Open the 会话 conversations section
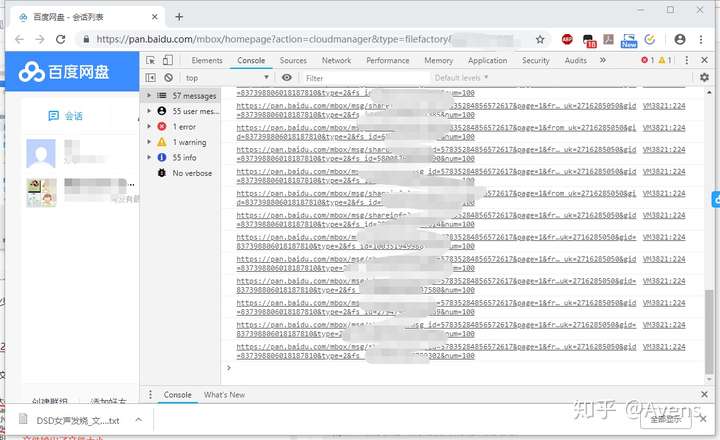The width and height of the screenshot is (720, 440). (65, 116)
